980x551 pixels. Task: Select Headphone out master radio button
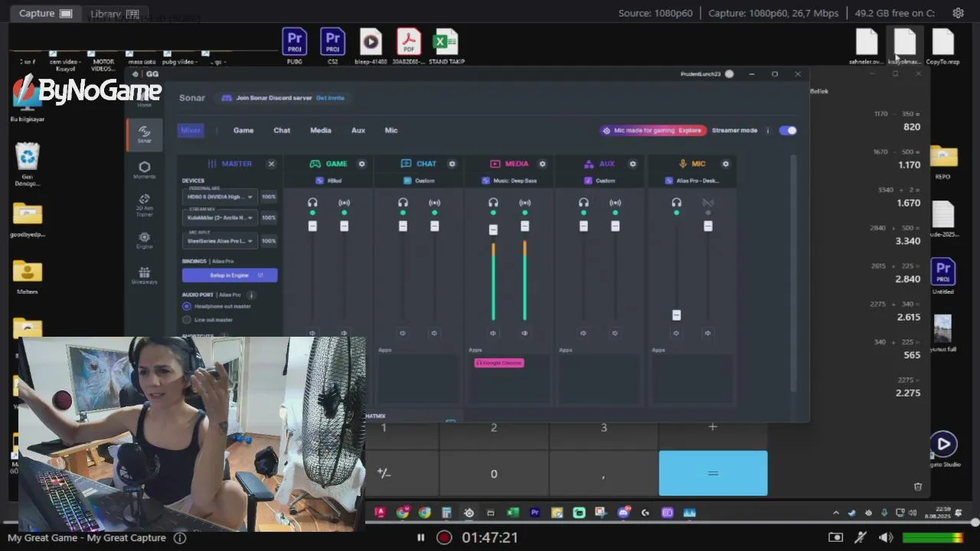click(187, 306)
